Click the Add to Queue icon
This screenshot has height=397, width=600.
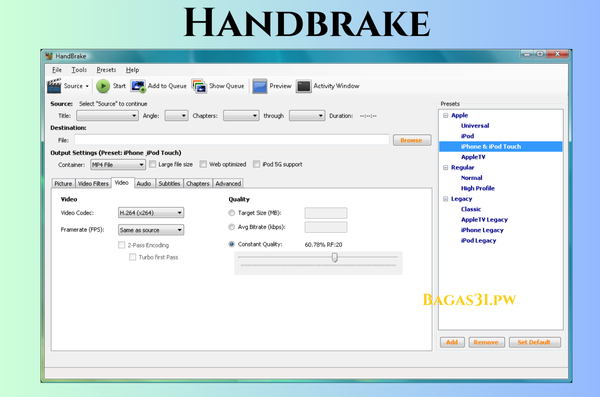coord(138,86)
